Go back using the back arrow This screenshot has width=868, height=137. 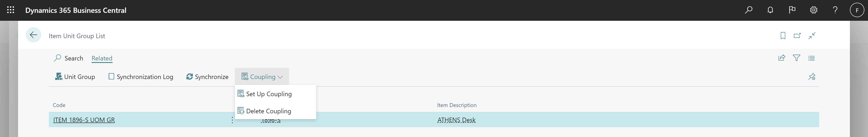tap(33, 35)
